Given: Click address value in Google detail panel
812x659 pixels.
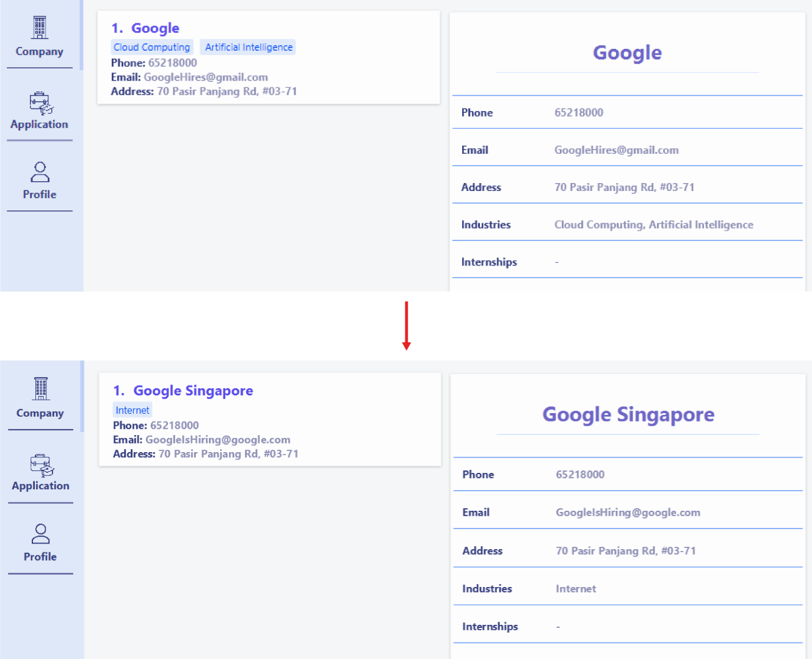Looking at the screenshot, I should (x=625, y=187).
